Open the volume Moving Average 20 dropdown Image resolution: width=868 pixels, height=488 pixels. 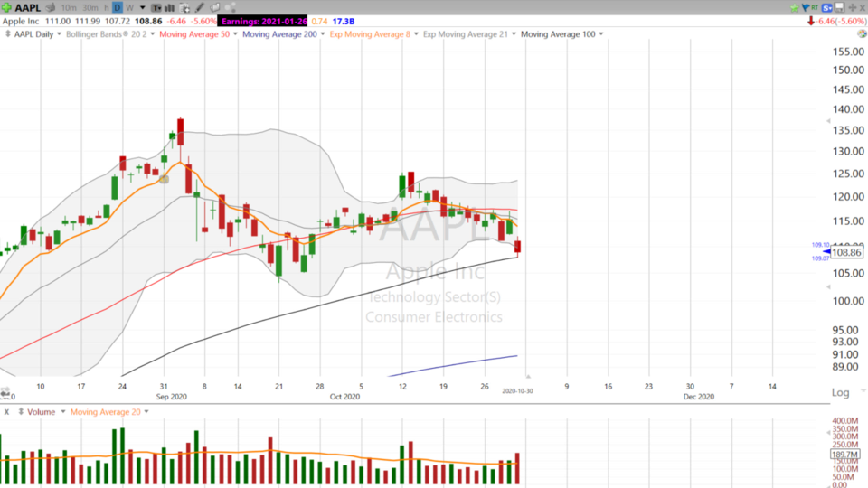click(146, 412)
